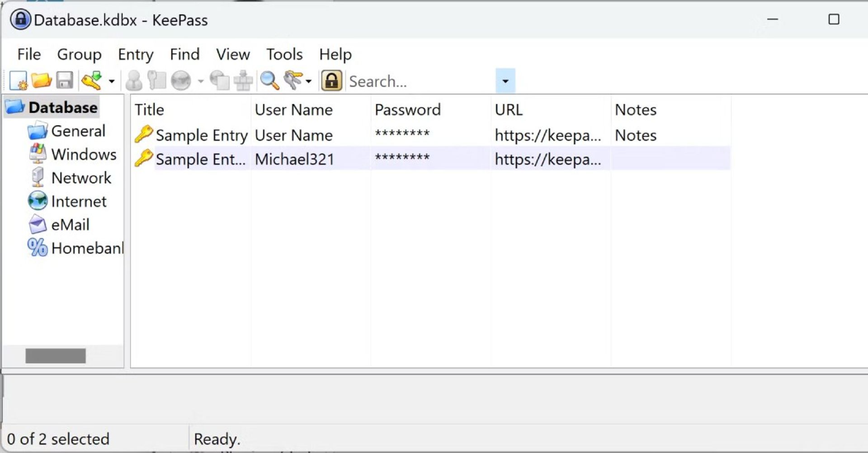The width and height of the screenshot is (868, 453).
Task: Click the General group folder icon
Action: [38, 131]
